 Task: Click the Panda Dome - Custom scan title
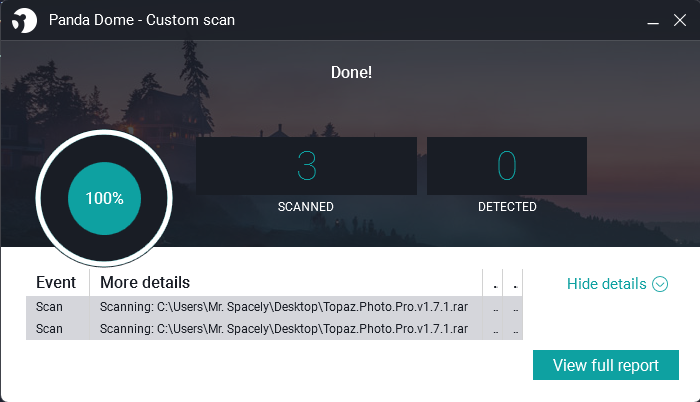pyautogui.click(x=142, y=20)
